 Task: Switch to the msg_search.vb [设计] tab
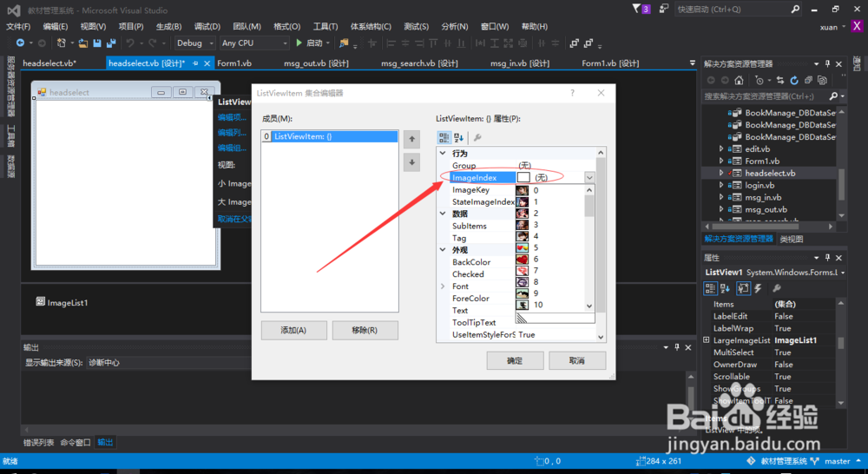pyautogui.click(x=419, y=63)
